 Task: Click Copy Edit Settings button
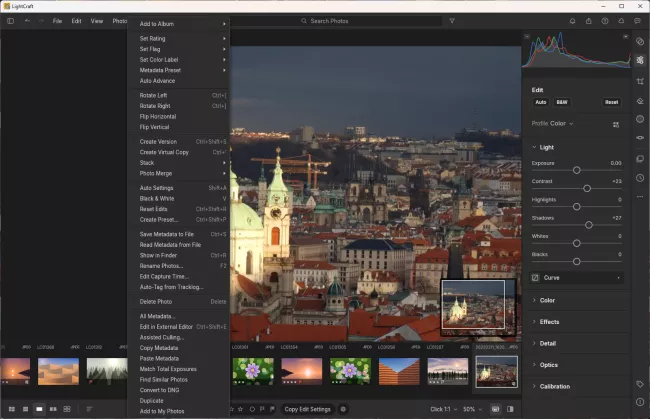(308, 409)
